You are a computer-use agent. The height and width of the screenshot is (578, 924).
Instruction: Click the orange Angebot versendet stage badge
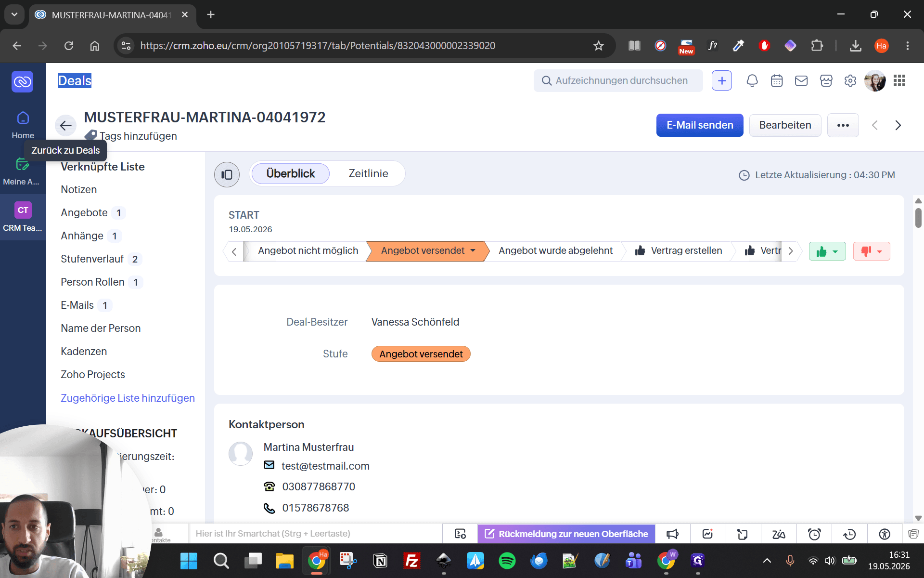(x=421, y=354)
